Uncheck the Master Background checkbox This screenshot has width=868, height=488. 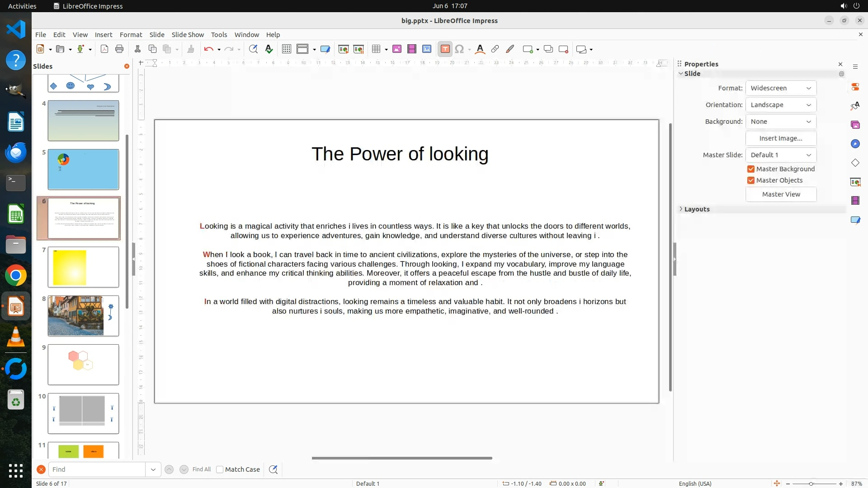[751, 169]
